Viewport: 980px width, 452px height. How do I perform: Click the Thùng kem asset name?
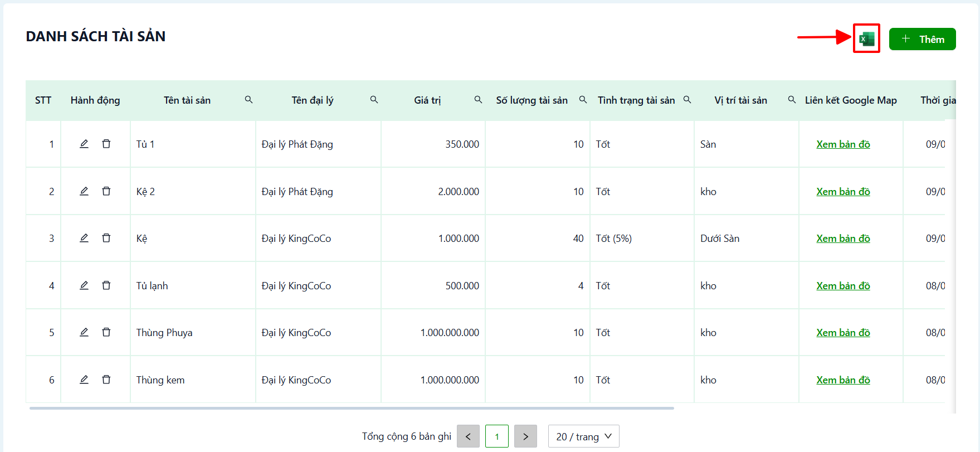(160, 380)
